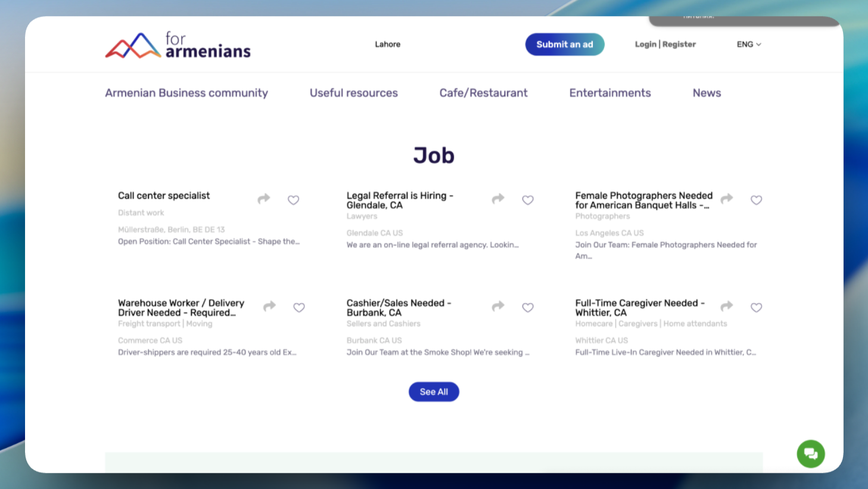The height and width of the screenshot is (489, 868).
Task: Share the Call center specialist listing
Action: (264, 199)
